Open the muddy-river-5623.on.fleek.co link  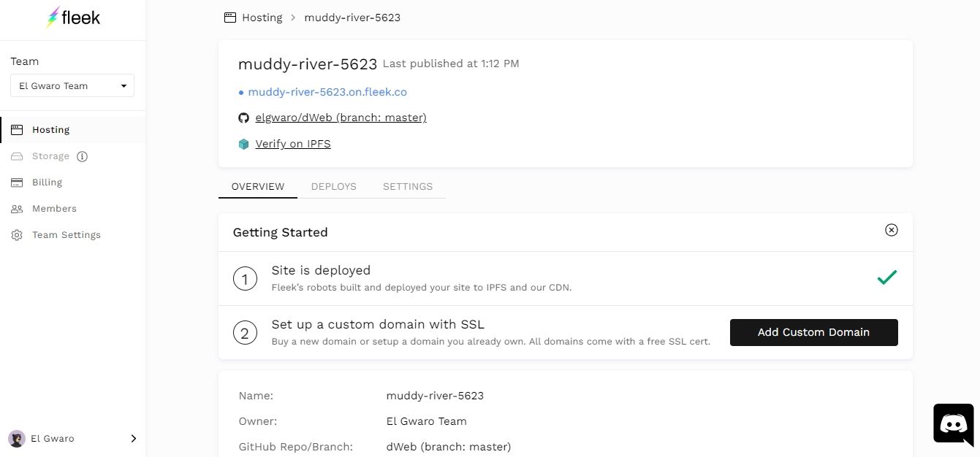click(x=327, y=92)
